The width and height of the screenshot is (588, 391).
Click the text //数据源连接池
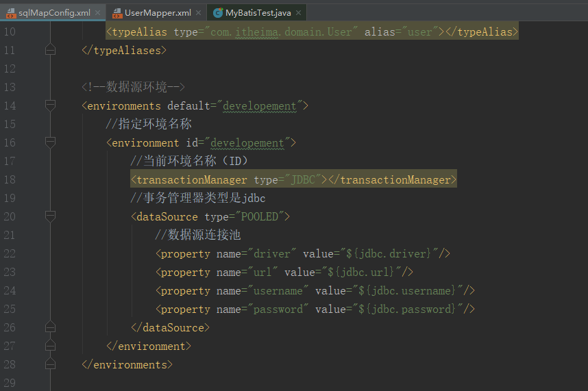pyautogui.click(x=198, y=235)
